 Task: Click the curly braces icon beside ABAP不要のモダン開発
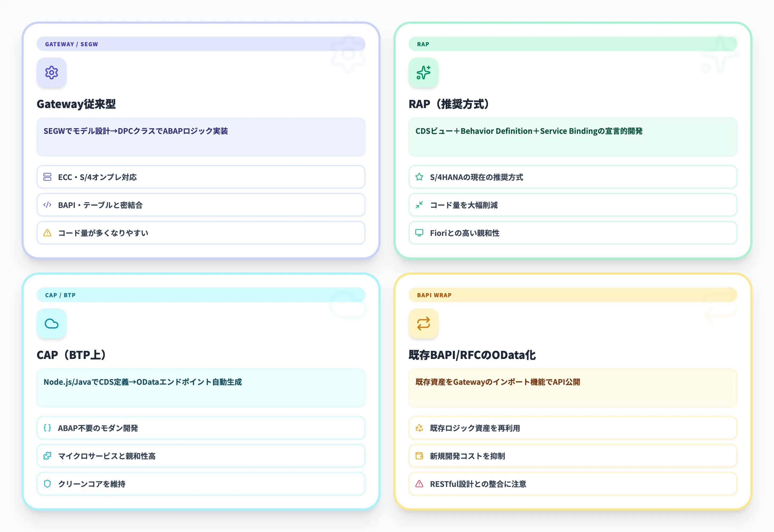[47, 428]
